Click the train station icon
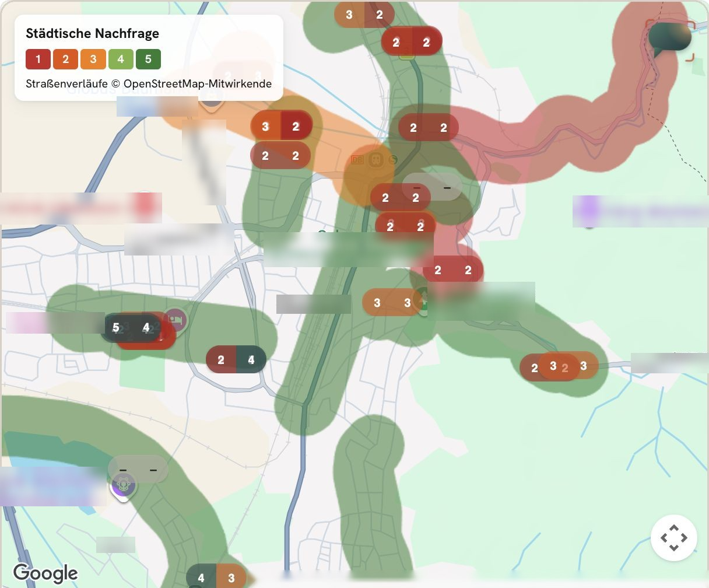 click(x=376, y=159)
